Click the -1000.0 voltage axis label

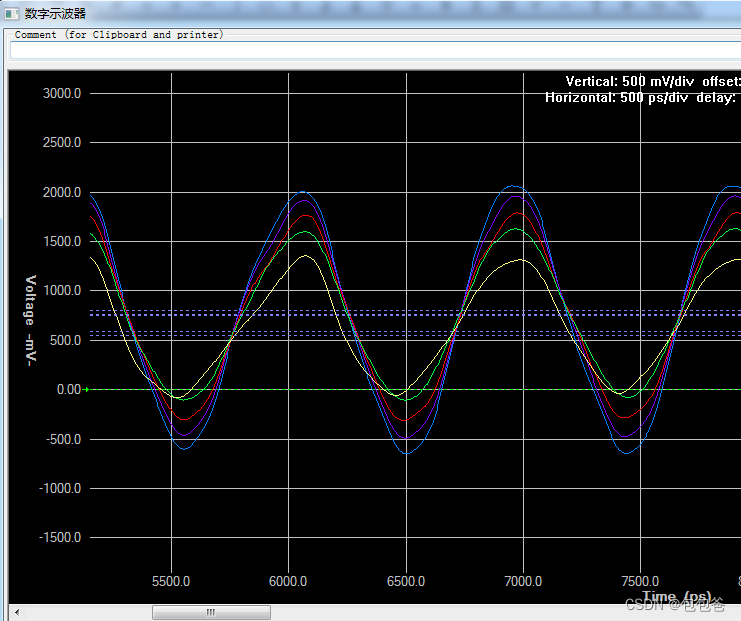pos(60,488)
